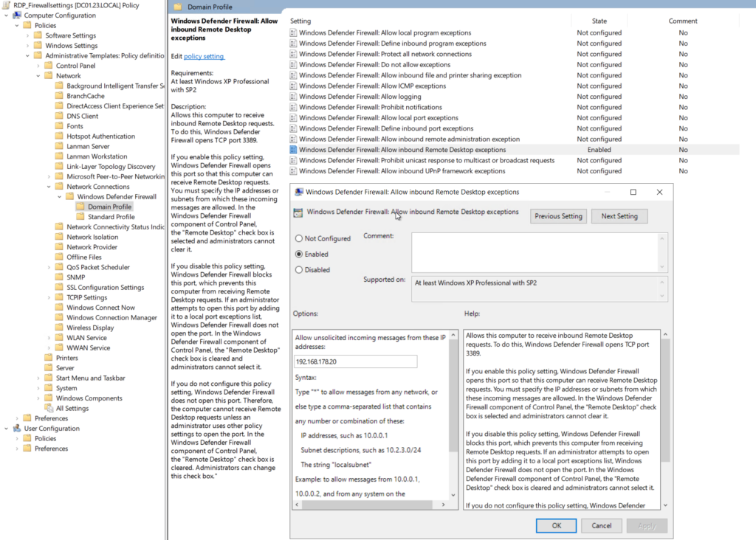Select the Domain Profile tree item
This screenshot has width=756, height=540.
[x=109, y=207]
